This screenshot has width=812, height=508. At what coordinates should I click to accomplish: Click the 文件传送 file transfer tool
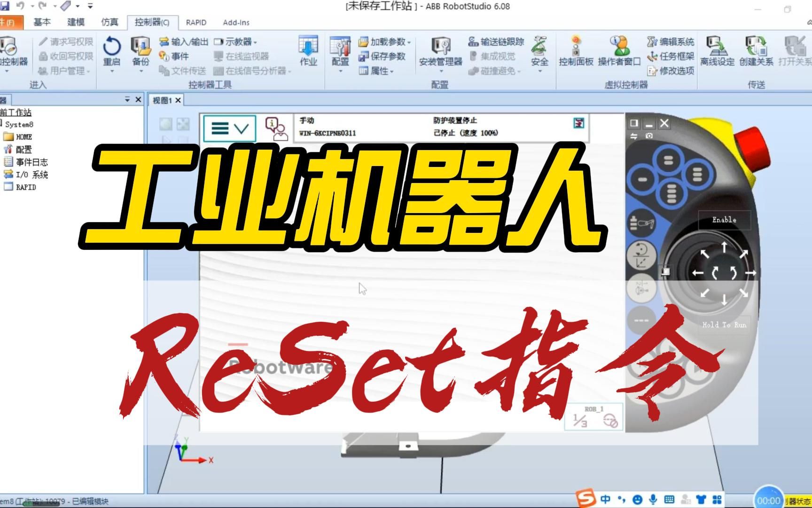[x=182, y=71]
